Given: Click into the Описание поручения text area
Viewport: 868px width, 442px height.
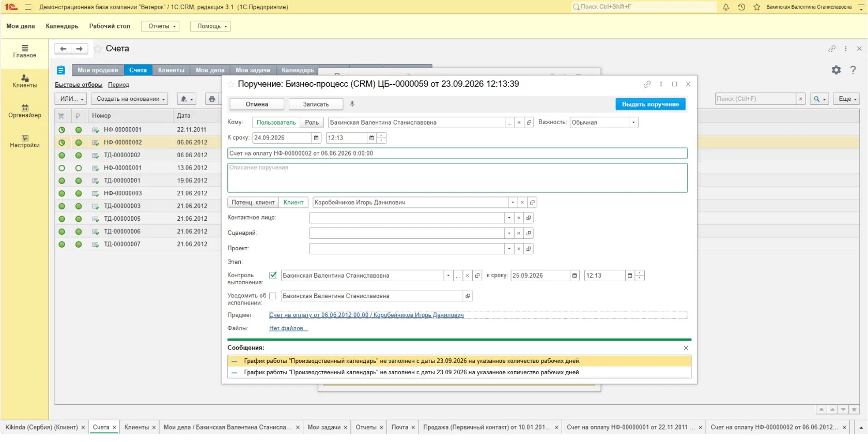Looking at the screenshot, I should click(457, 178).
